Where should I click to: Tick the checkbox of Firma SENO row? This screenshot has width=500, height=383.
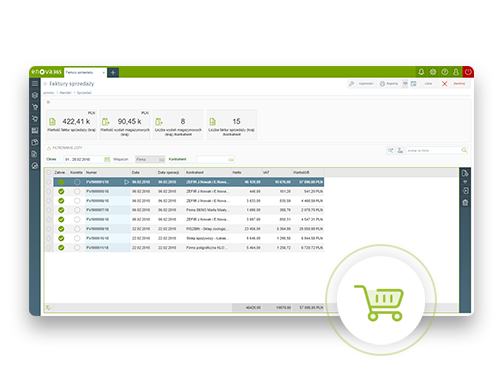click(49, 210)
